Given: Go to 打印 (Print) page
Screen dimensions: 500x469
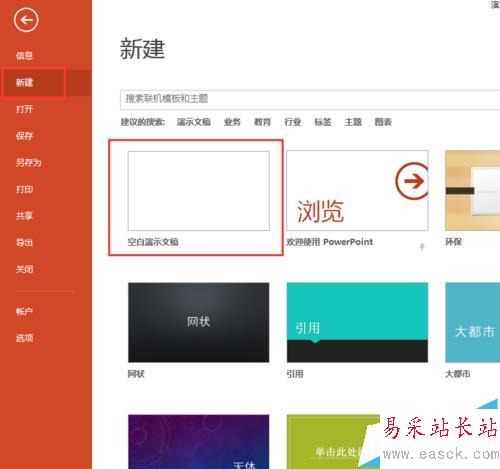Looking at the screenshot, I should [24, 189].
